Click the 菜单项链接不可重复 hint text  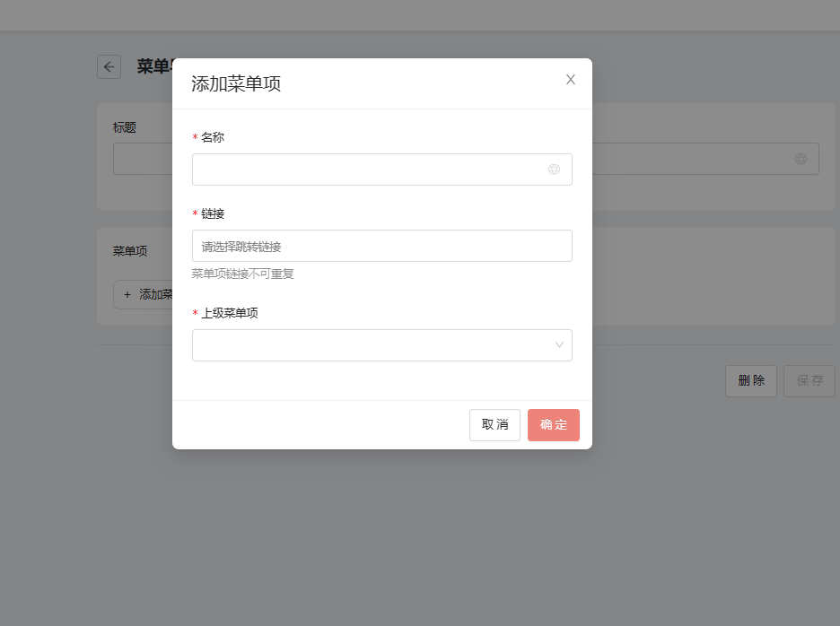coord(242,274)
